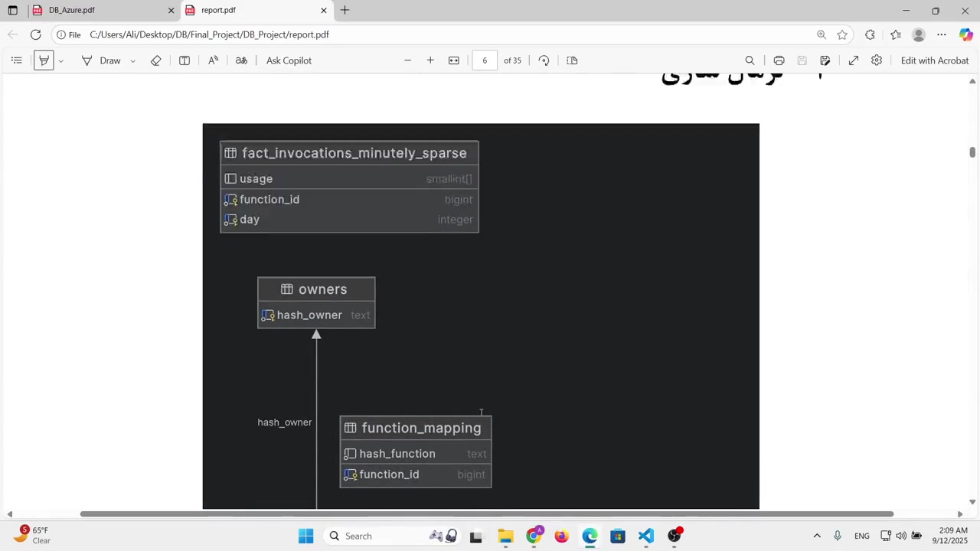Select the highlight tool
The image size is (980, 551).
coord(44,60)
